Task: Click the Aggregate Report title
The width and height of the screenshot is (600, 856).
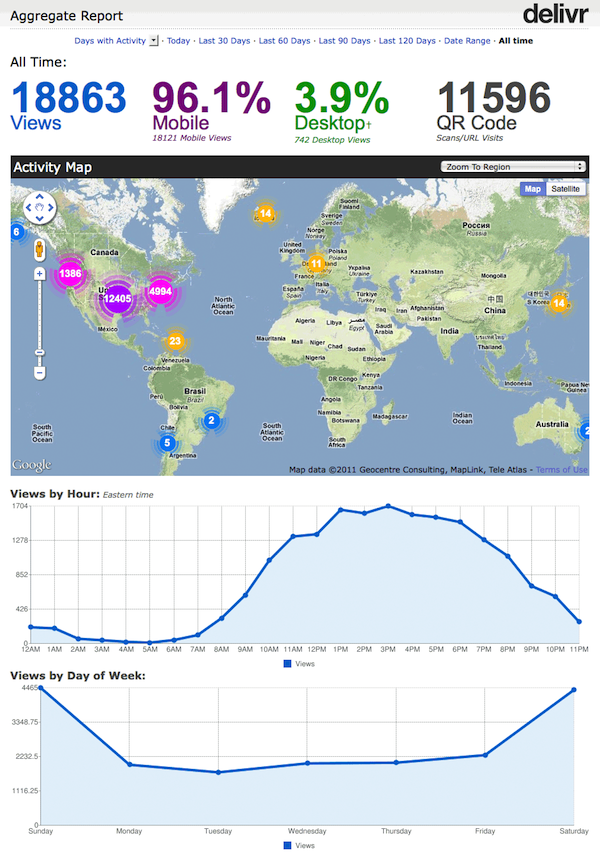Action: point(67,16)
